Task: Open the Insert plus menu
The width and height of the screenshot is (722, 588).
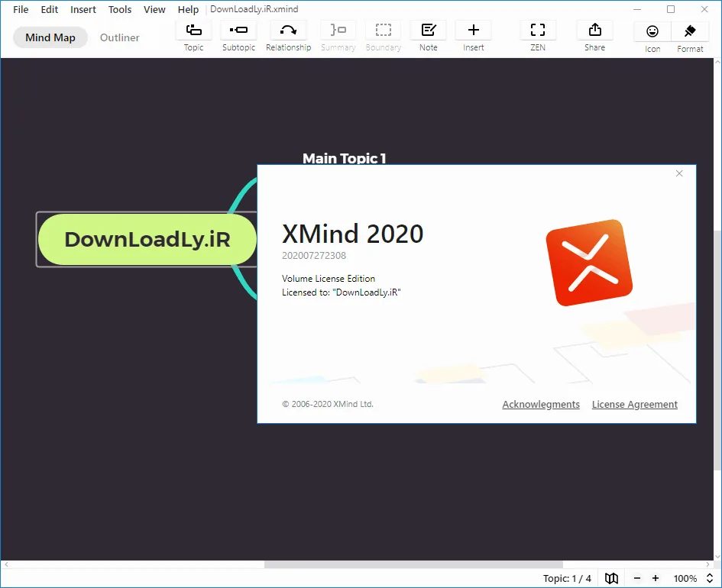Action: (474, 37)
